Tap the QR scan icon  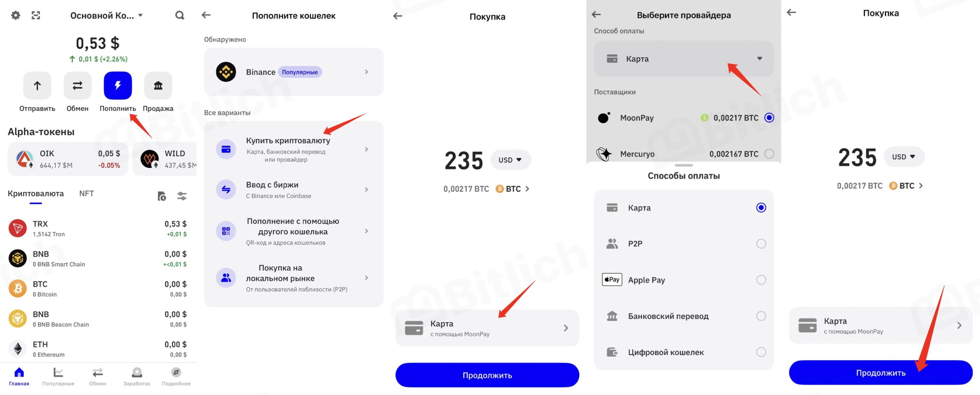pos(36,15)
